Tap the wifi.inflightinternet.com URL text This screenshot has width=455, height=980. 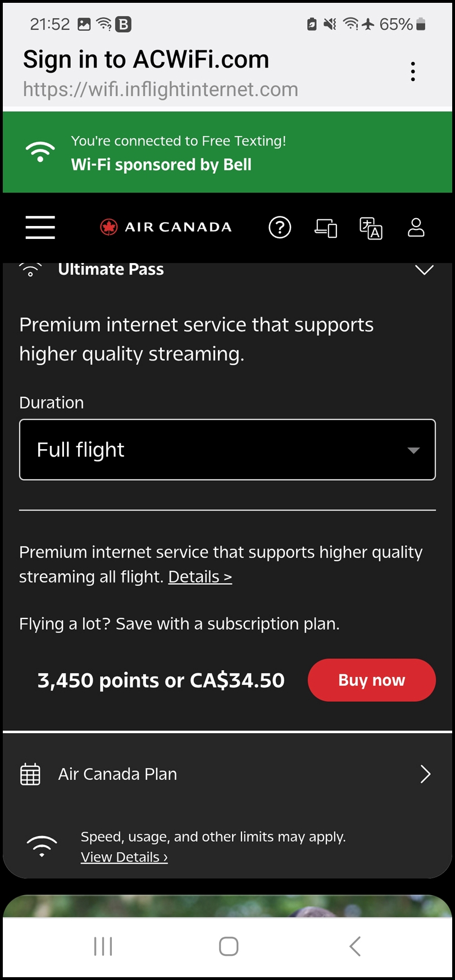(161, 89)
